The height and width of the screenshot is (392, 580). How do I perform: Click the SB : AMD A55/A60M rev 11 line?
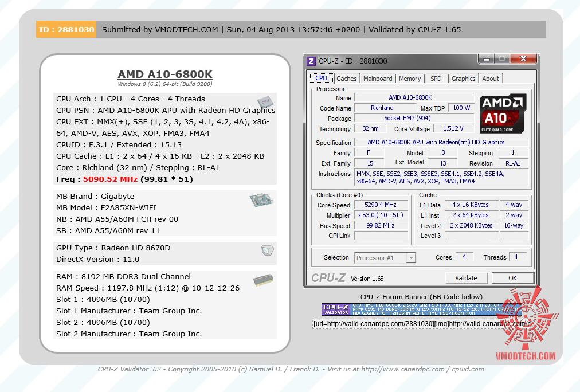[108, 231]
